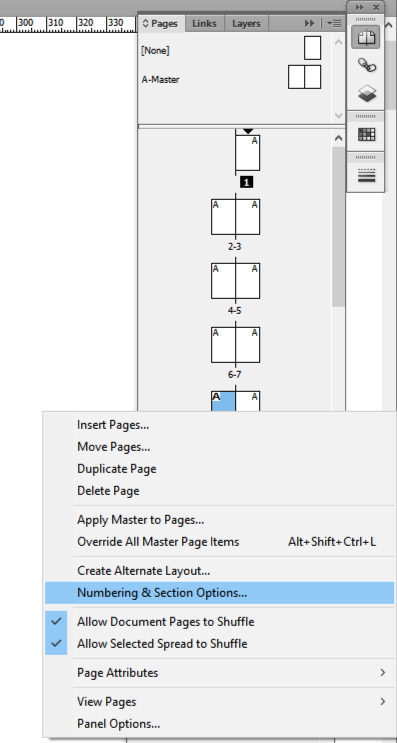
Task: Expand the Page Attributes submenu
Action: click(220, 672)
